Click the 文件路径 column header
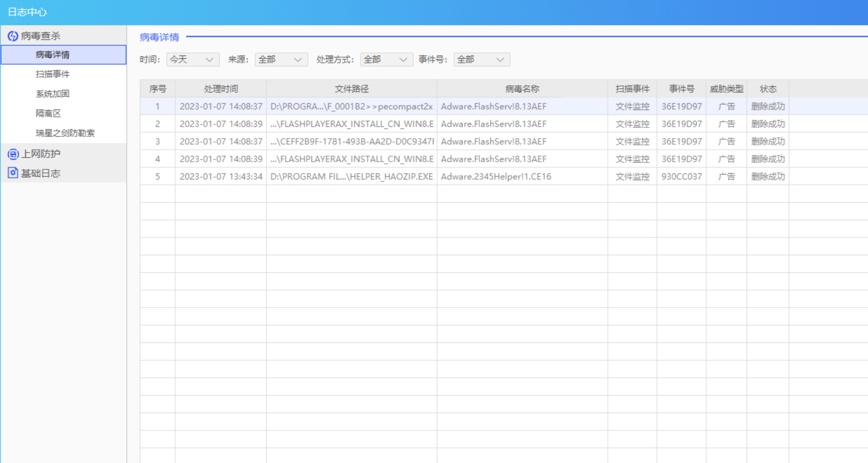 coord(352,89)
